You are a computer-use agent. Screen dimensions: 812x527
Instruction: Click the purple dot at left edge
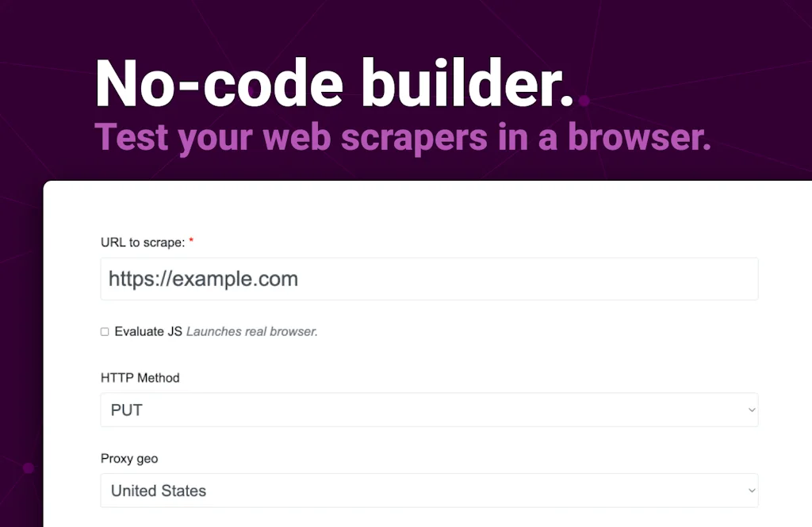click(29, 468)
